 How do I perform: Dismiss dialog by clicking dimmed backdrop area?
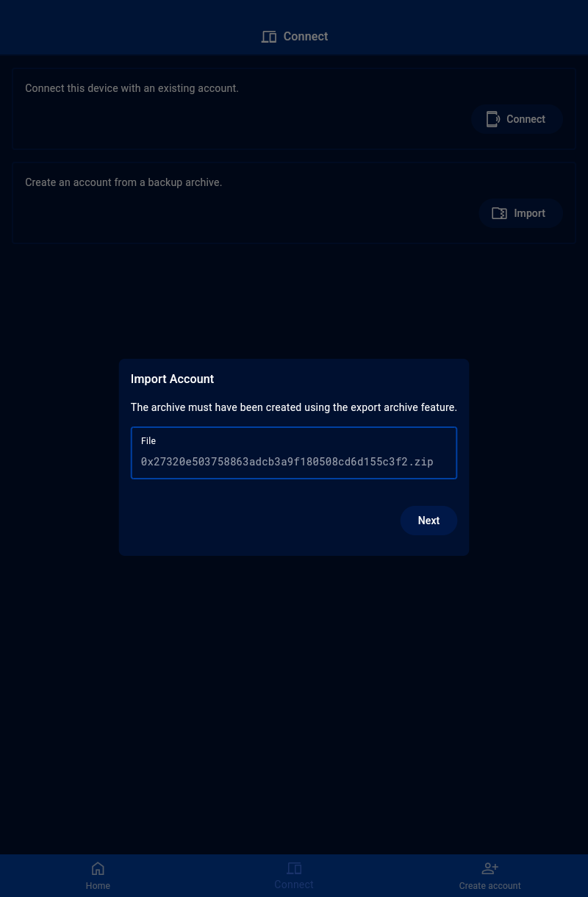pos(294,698)
